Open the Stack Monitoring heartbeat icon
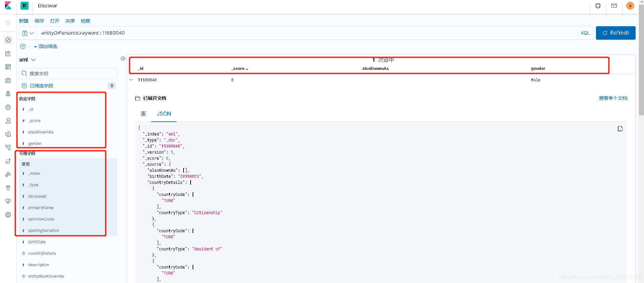Viewport: 644px width, 283px height. coord(8,201)
